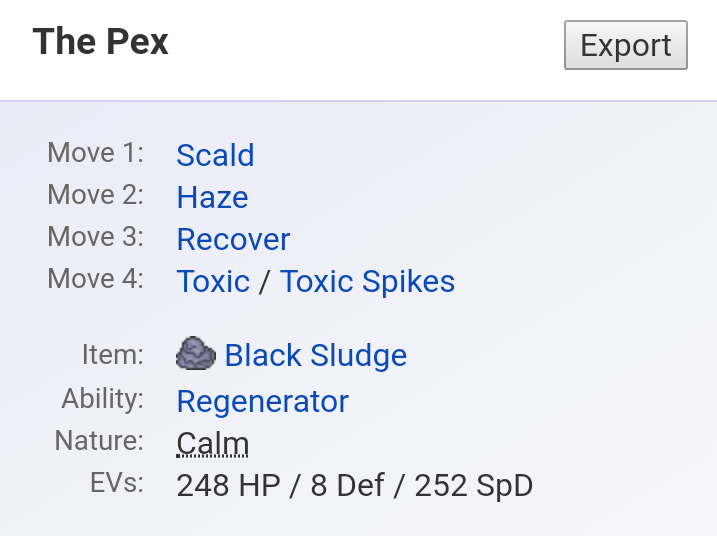Select the Nature label
The width and height of the screenshot is (717, 536).
[99, 441]
